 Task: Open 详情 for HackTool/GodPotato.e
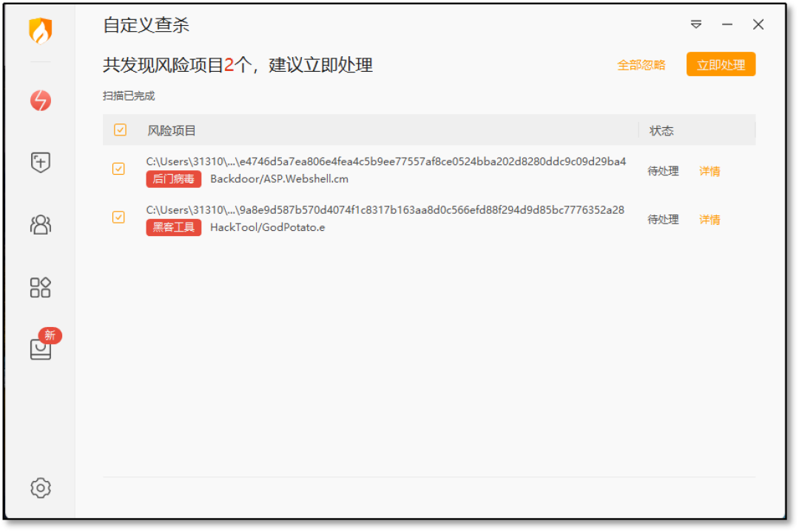[709, 220]
